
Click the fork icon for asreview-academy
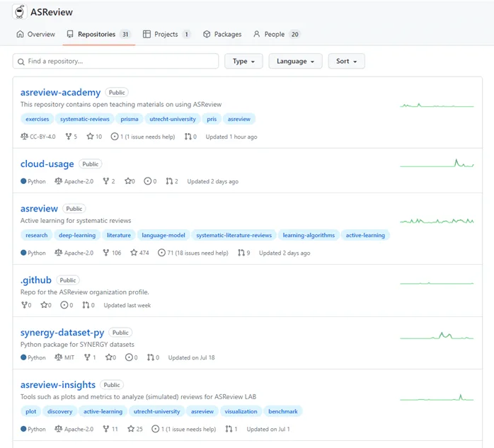[69, 137]
